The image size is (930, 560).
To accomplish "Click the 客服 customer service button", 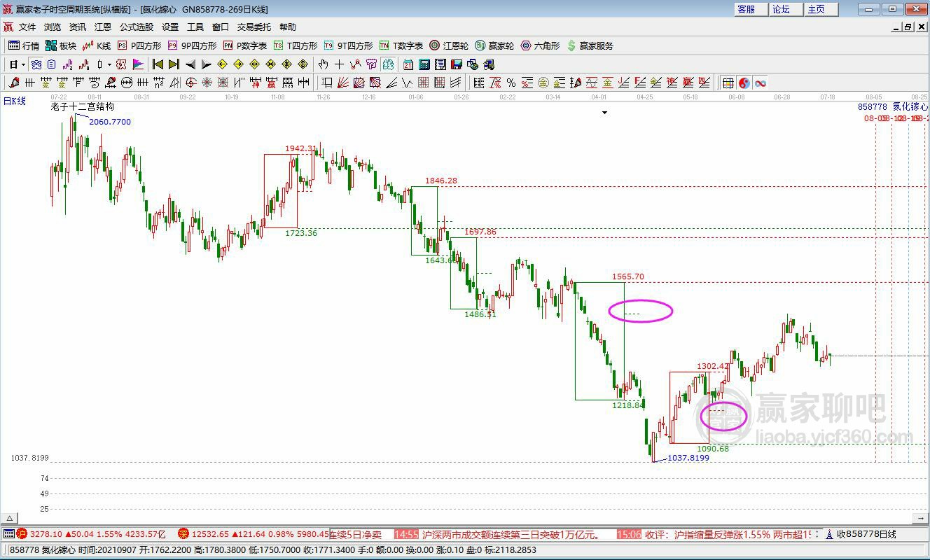I will pos(752,9).
